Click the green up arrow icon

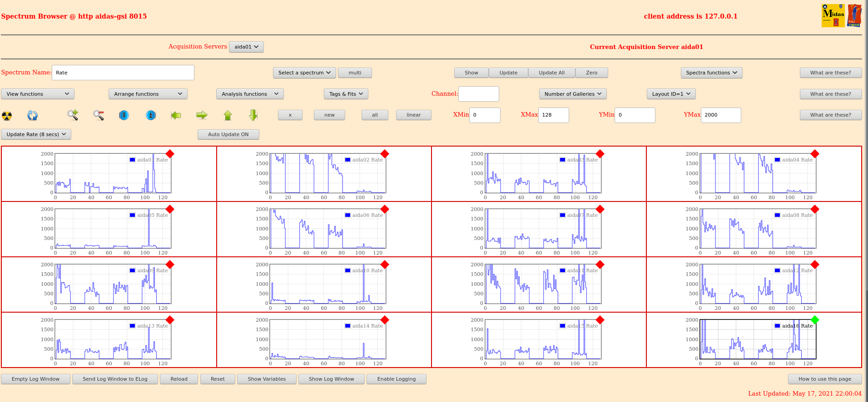[228, 115]
